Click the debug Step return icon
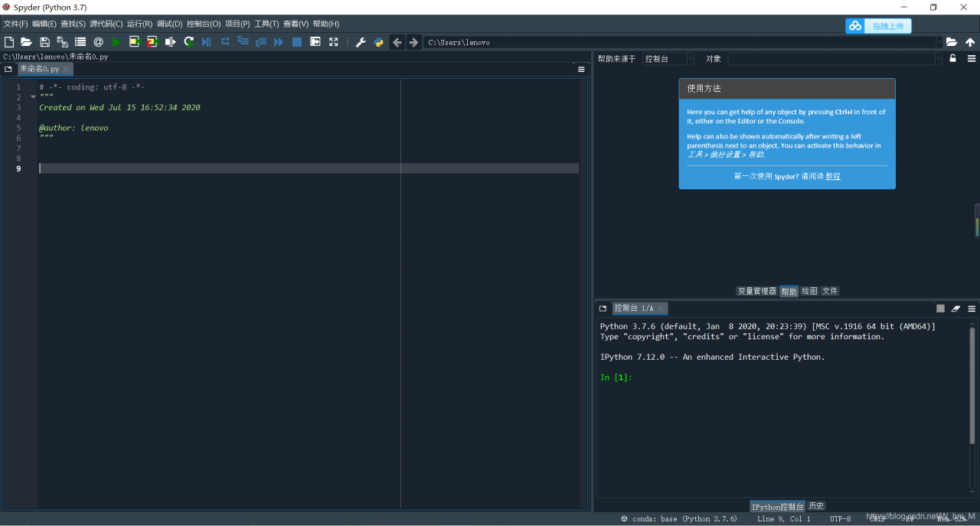The height and width of the screenshot is (526, 980). 261,42
